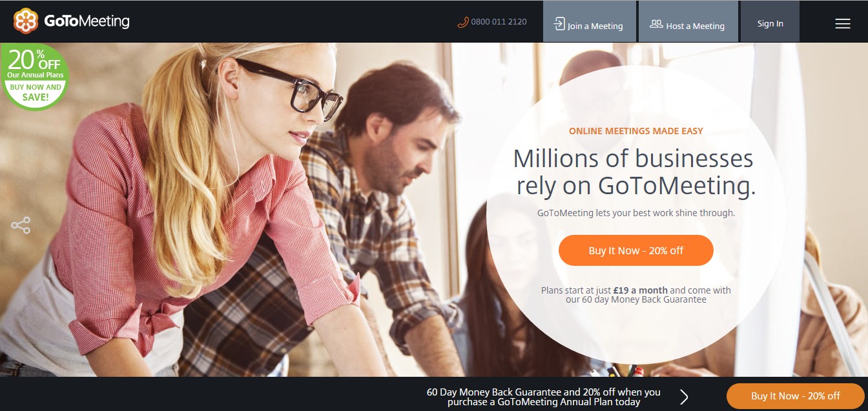Click the 60 Day Money Back Guarantee banner text

pyautogui.click(x=543, y=397)
